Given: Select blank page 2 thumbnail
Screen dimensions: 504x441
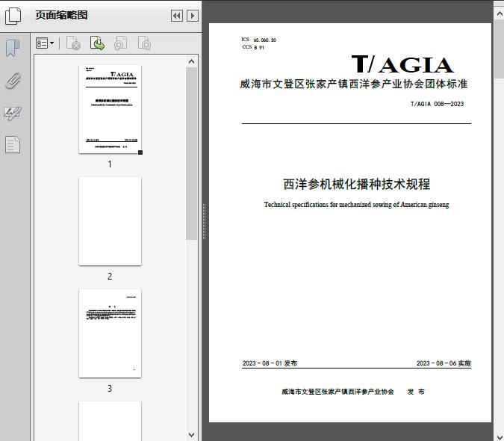Looking at the screenshot, I should tap(110, 221).
